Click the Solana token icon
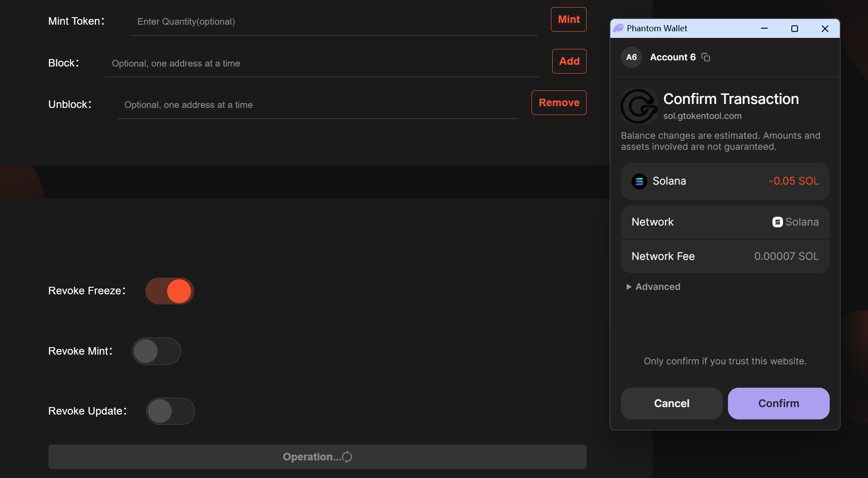Image resolution: width=868 pixels, height=478 pixels. pyautogui.click(x=639, y=181)
